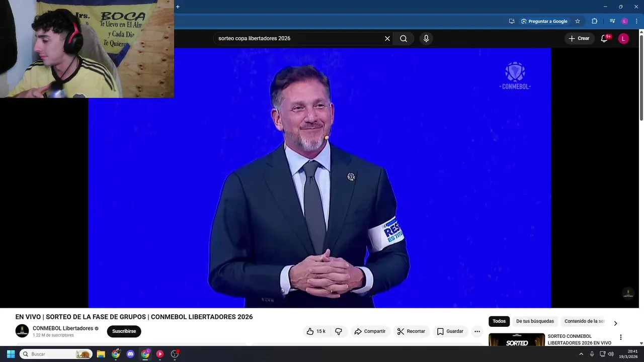Click the taskbar Buscar search box
This screenshot has width=644, height=362.
click(56, 354)
